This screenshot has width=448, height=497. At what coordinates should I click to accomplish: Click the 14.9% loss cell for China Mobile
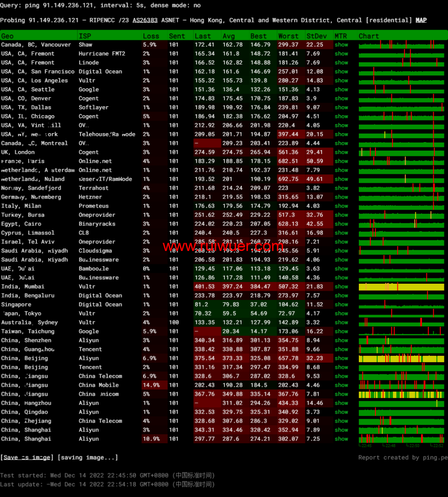click(x=151, y=385)
